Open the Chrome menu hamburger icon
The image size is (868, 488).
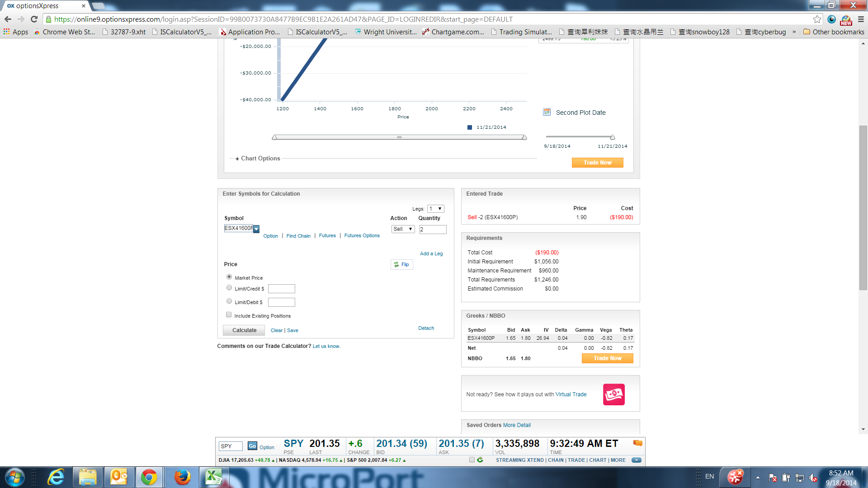click(x=861, y=19)
